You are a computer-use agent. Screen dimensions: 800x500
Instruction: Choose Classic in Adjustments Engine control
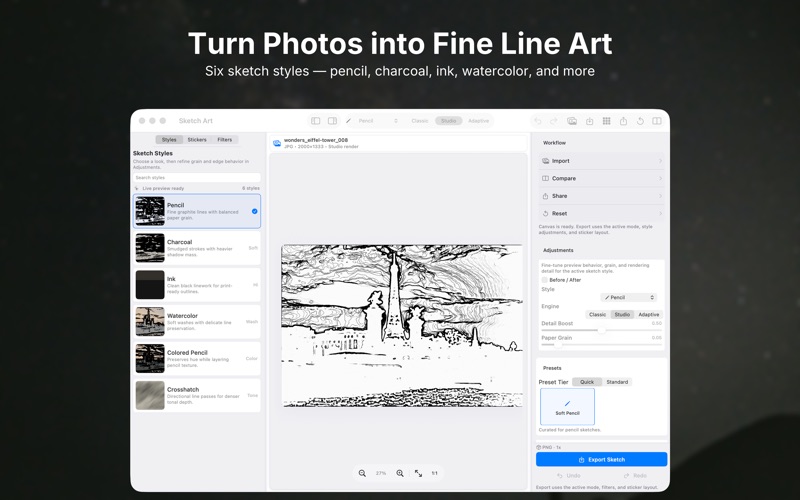pos(597,315)
